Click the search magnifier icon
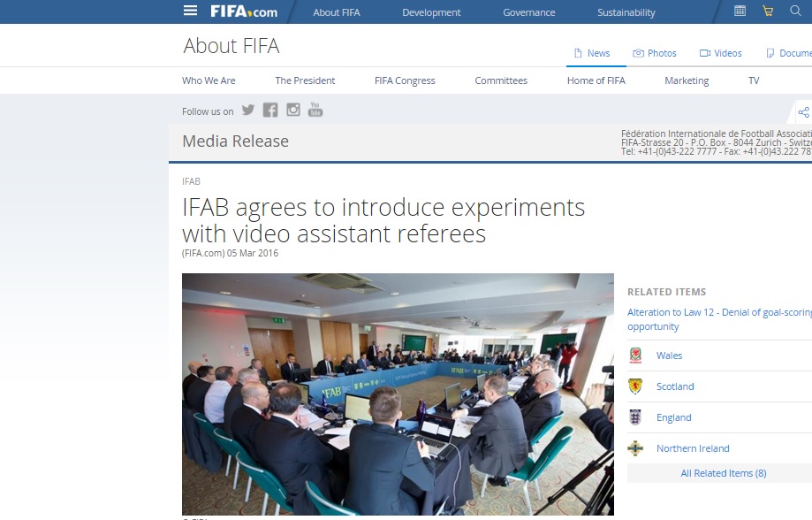 795,11
